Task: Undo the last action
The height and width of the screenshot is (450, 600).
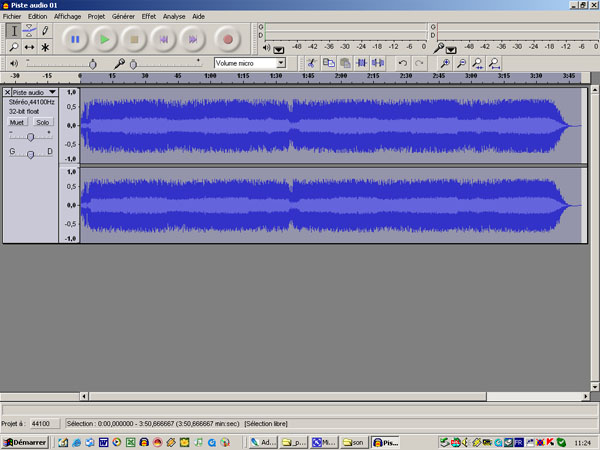Action: click(x=403, y=63)
